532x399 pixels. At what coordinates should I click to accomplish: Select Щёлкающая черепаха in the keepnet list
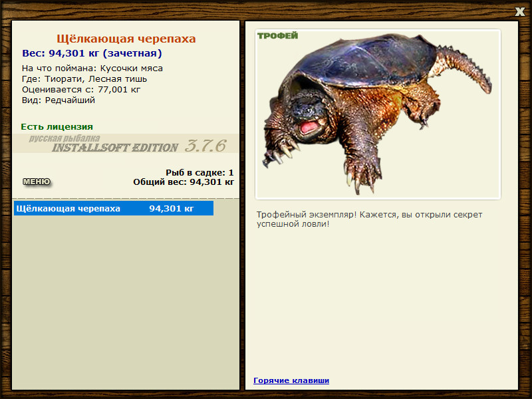pos(114,208)
